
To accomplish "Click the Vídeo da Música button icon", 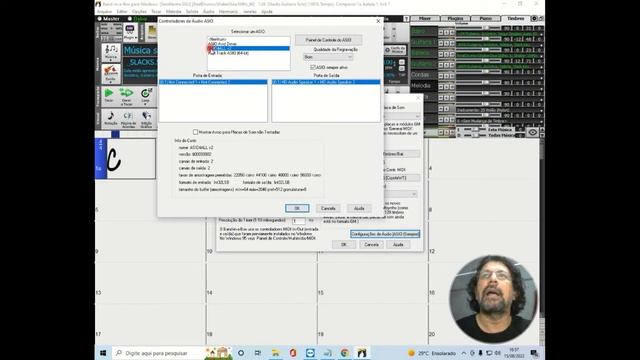I will point(395,50).
